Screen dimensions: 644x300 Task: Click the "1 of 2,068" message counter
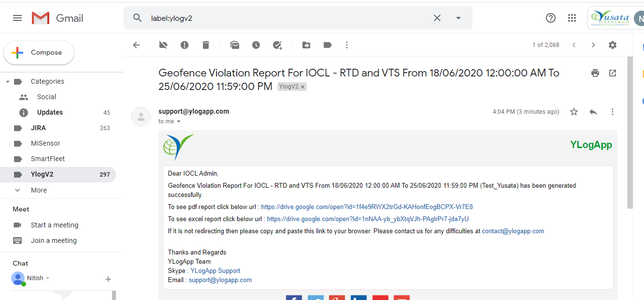pos(546,45)
